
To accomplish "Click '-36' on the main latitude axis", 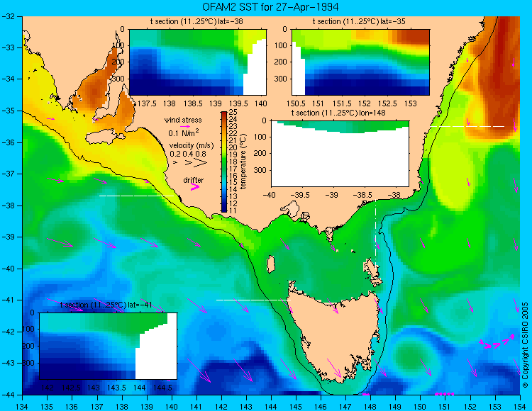I will [x=8, y=142].
